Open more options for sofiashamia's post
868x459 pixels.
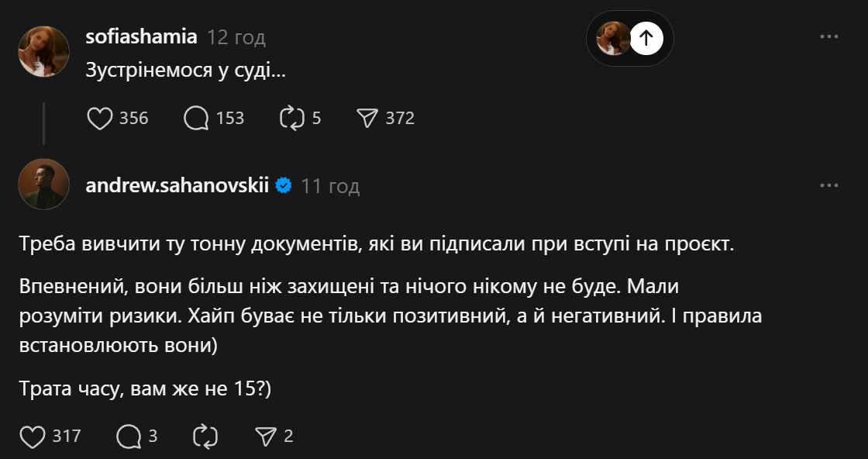pos(829,36)
